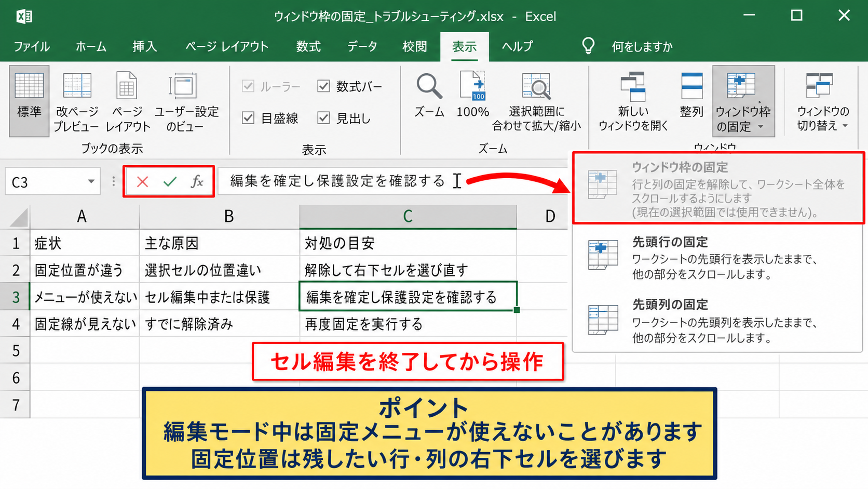Viewport: 868px width, 489px height.
Task: Switch to the 数式 tab
Action: coord(308,46)
